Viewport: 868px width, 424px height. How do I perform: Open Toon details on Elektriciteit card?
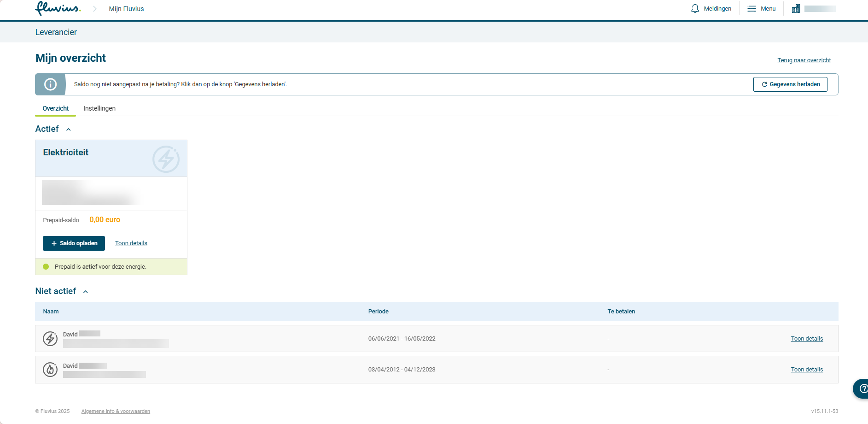coord(131,243)
